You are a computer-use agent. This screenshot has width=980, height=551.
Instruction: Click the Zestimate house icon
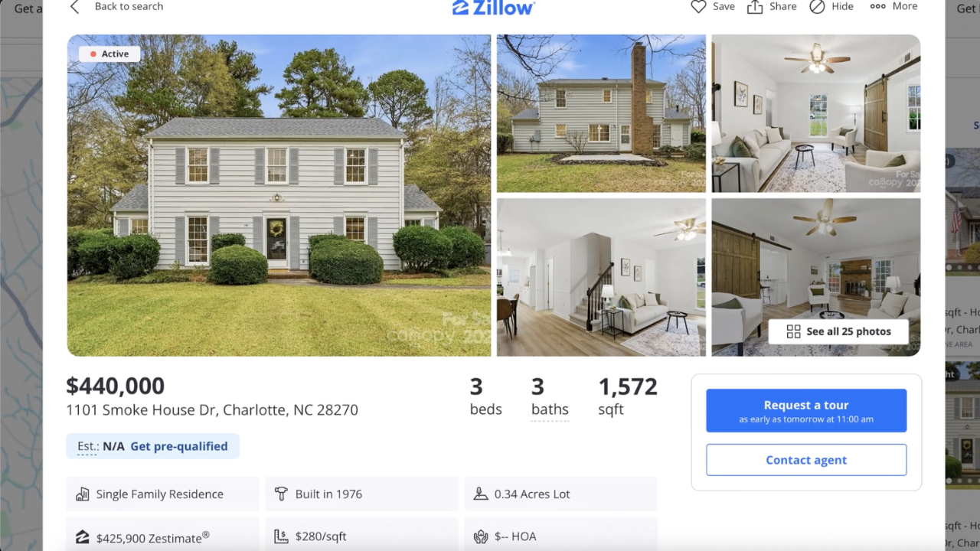click(x=83, y=536)
